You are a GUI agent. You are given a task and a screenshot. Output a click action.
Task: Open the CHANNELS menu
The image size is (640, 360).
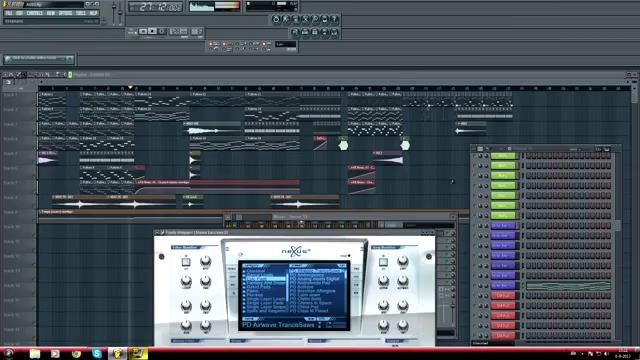point(35,13)
